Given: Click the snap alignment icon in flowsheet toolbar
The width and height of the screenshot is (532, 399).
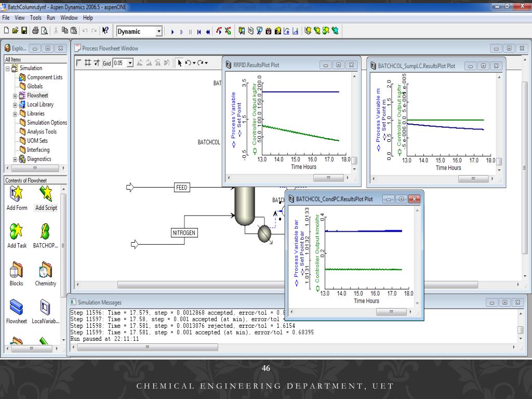Looking at the screenshot, I should [96, 63].
